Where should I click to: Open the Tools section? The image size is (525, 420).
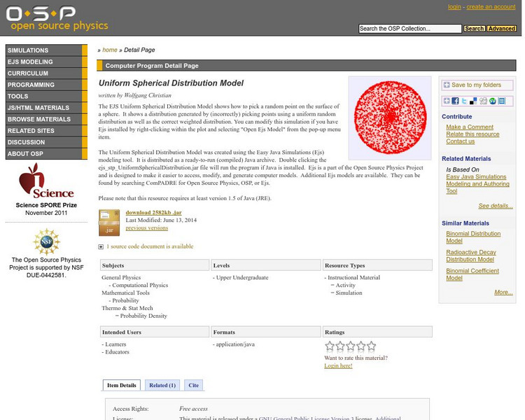[46, 96]
